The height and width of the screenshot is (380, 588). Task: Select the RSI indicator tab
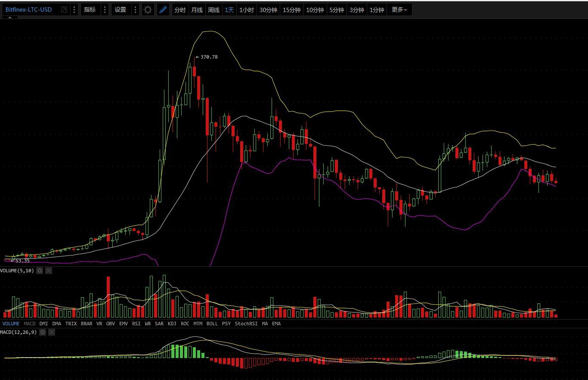tap(136, 324)
